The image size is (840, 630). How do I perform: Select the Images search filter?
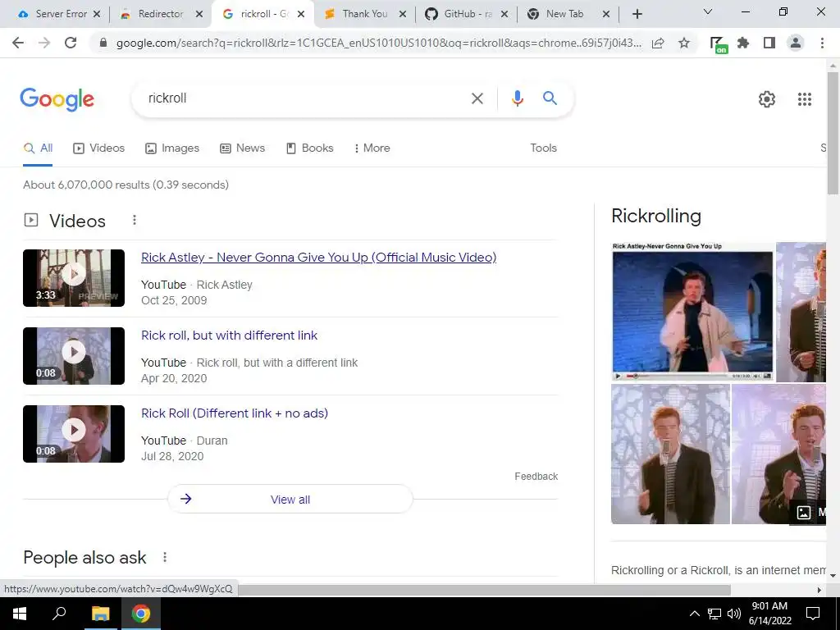pyautogui.click(x=172, y=148)
